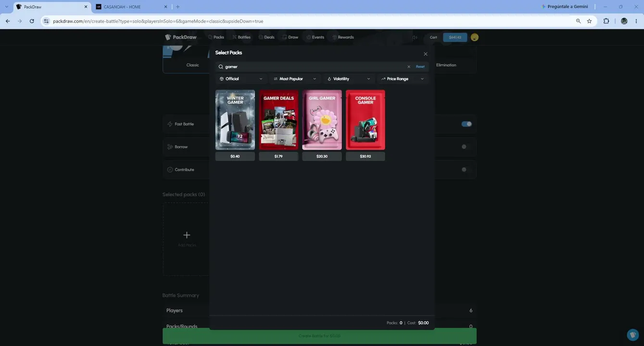Open the support chat widget icon

(x=632, y=334)
